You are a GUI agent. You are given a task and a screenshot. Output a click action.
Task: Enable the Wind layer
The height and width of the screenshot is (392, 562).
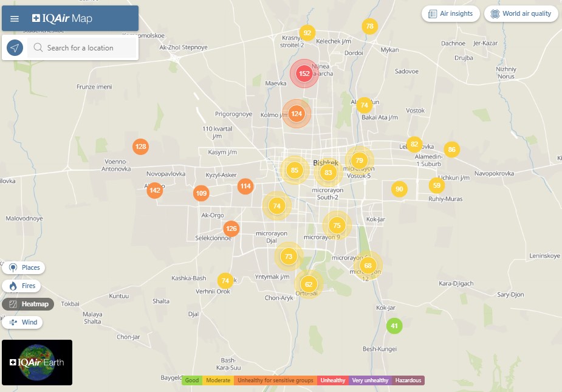coord(23,322)
